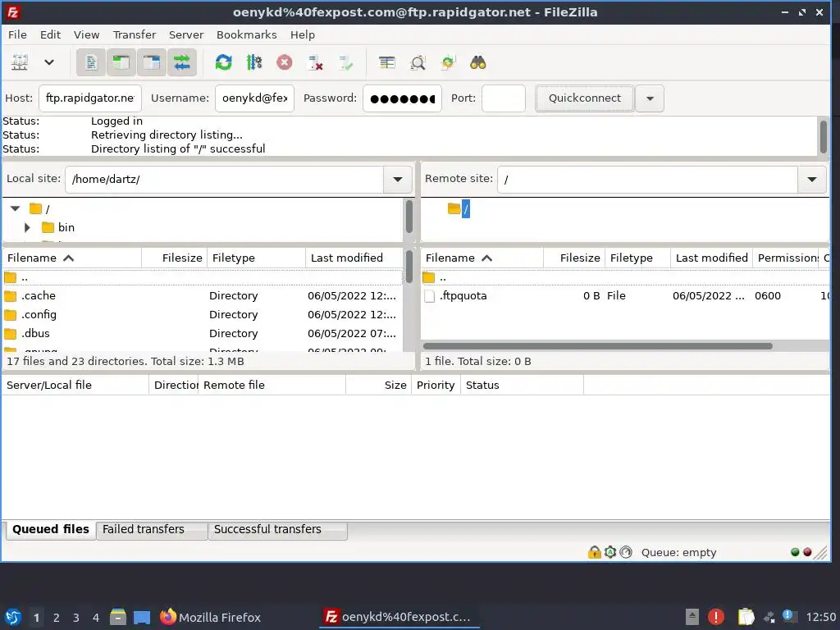840x630 pixels.
Task: Click the gear status bar icon
Action: 610,552
